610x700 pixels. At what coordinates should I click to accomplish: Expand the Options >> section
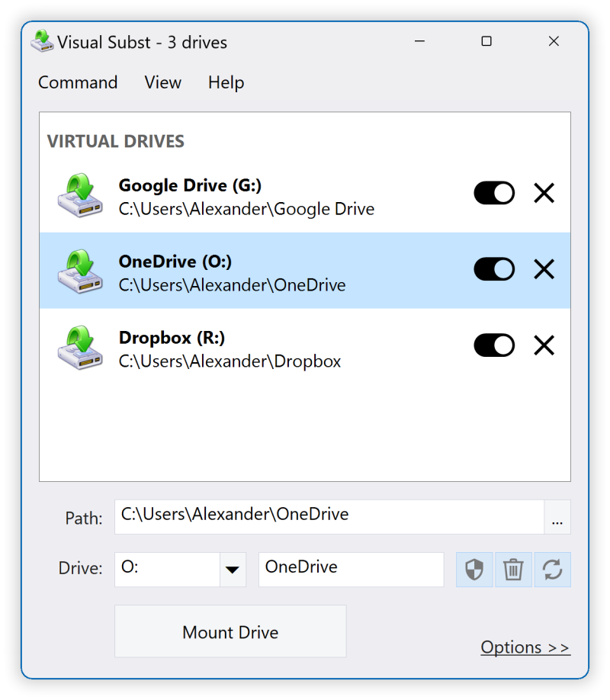(x=525, y=647)
